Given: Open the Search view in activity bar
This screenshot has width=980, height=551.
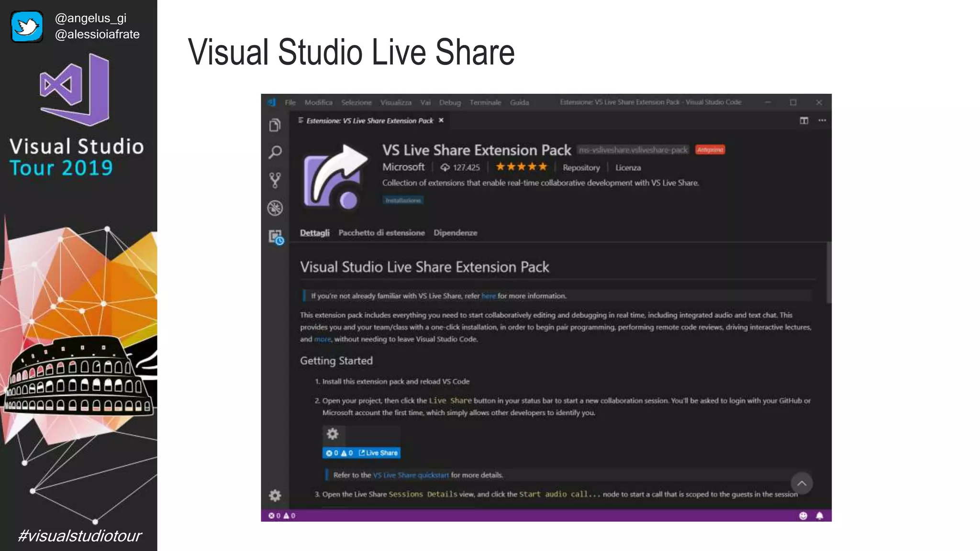Looking at the screenshot, I should pos(275,153).
